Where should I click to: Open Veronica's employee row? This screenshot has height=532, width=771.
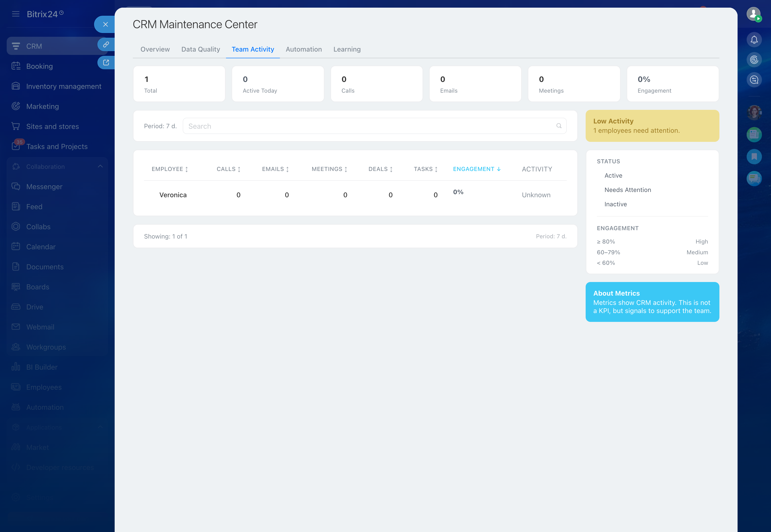tap(173, 195)
